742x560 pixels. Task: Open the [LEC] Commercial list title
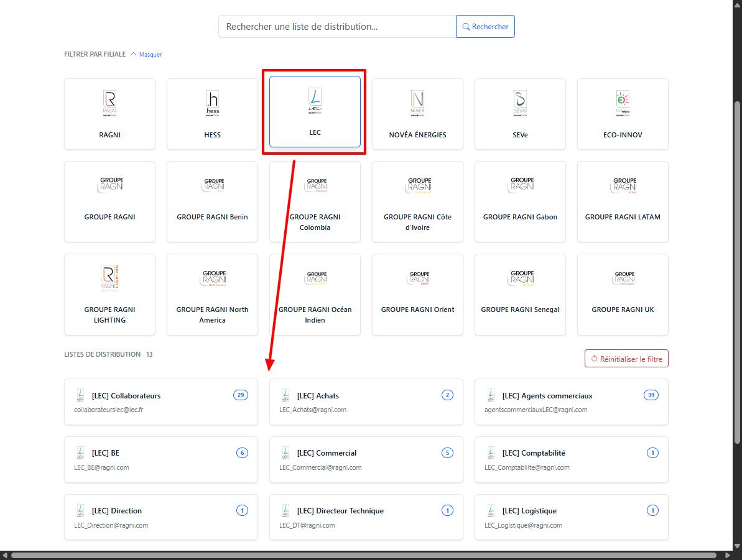pos(327,453)
